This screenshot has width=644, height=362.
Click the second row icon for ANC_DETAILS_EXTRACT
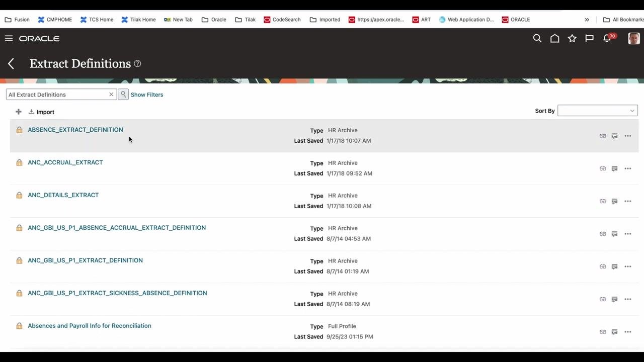(x=614, y=201)
